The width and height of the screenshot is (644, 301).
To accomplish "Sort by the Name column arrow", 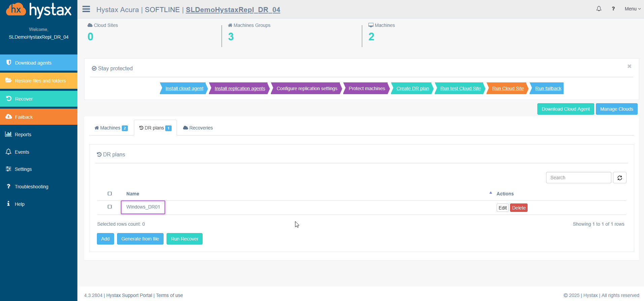I will pos(491,193).
